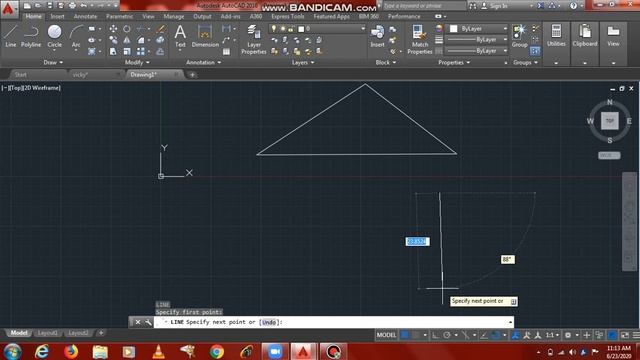Add a new layout with plus button
This screenshot has width=640, height=360.
(101, 333)
